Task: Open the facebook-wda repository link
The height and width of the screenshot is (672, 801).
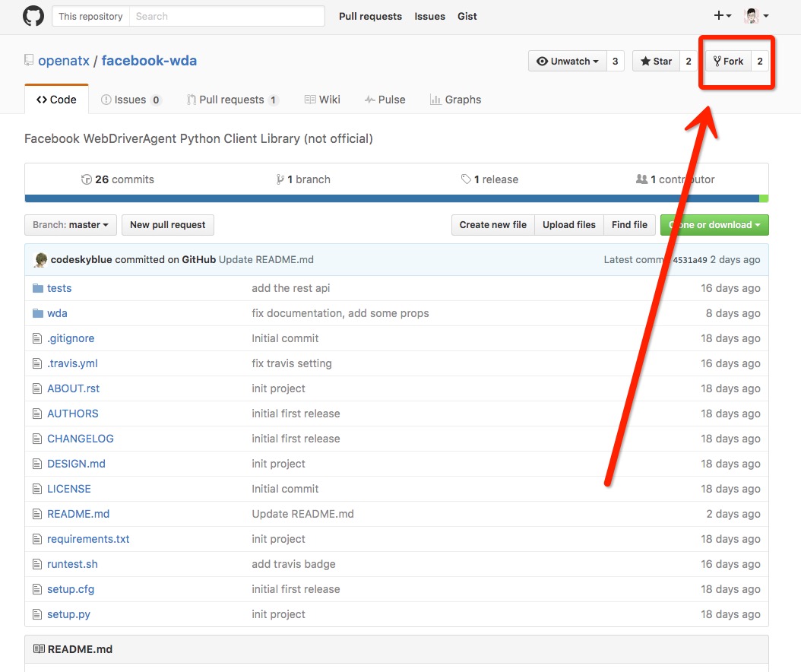Action: click(x=149, y=61)
